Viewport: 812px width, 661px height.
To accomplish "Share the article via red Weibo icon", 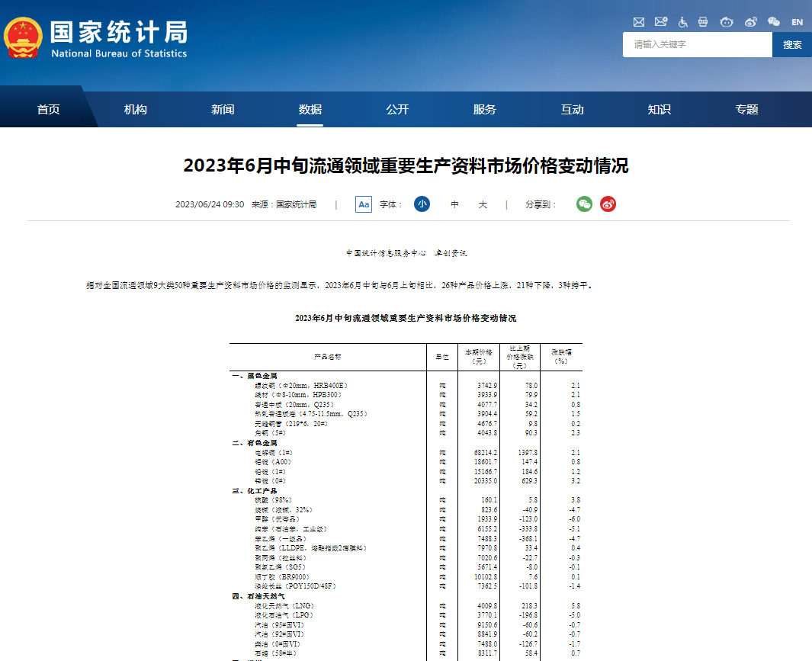I will 608,204.
